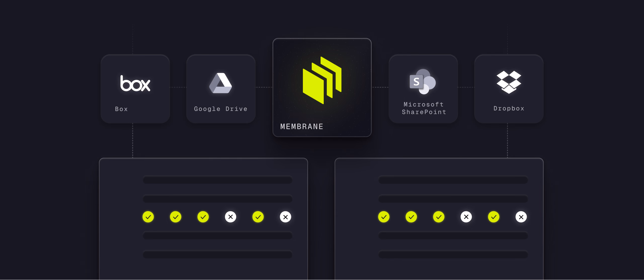Click the Dropbox logo icon
Image resolution: width=644 pixels, height=280 pixels.
(509, 82)
